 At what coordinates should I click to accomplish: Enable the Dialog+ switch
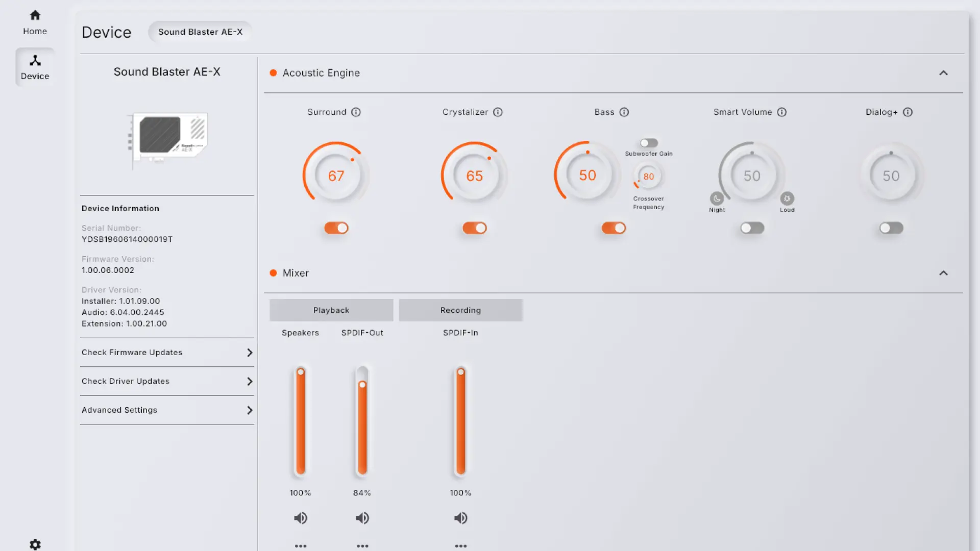click(x=891, y=228)
